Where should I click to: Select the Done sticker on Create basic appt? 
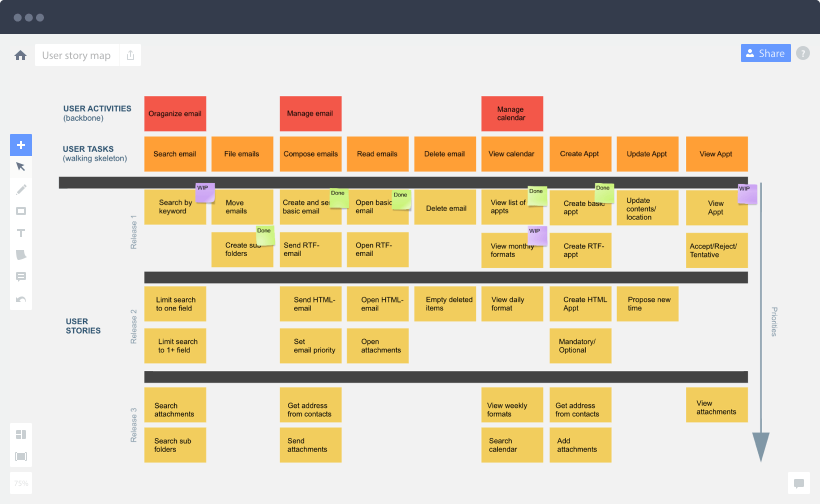point(604,192)
